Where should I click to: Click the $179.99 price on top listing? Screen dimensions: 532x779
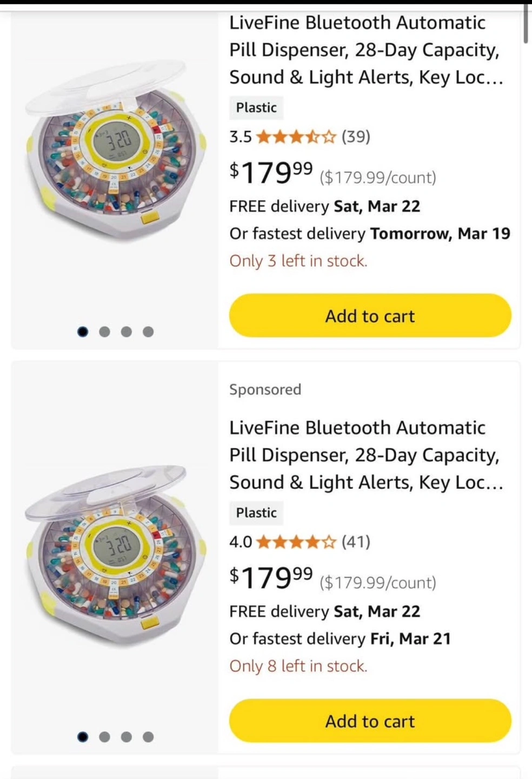point(271,173)
